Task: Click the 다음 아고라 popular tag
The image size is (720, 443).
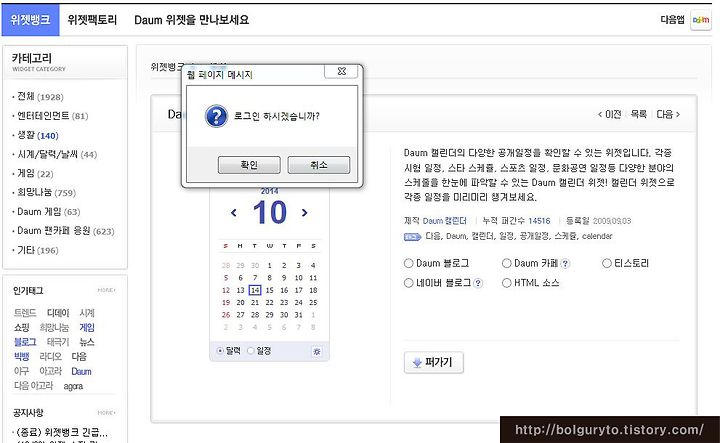Action: pos(34,386)
